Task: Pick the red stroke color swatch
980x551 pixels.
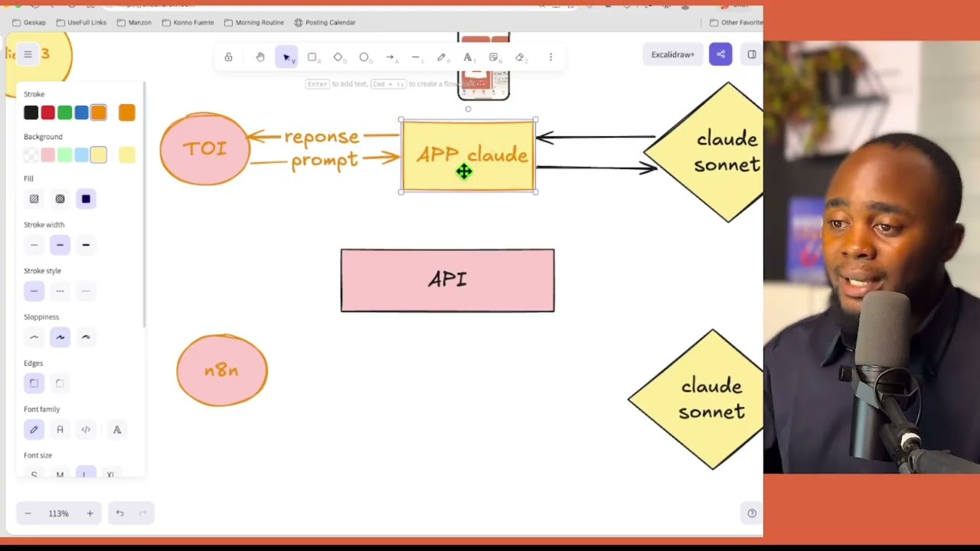Action: point(47,112)
